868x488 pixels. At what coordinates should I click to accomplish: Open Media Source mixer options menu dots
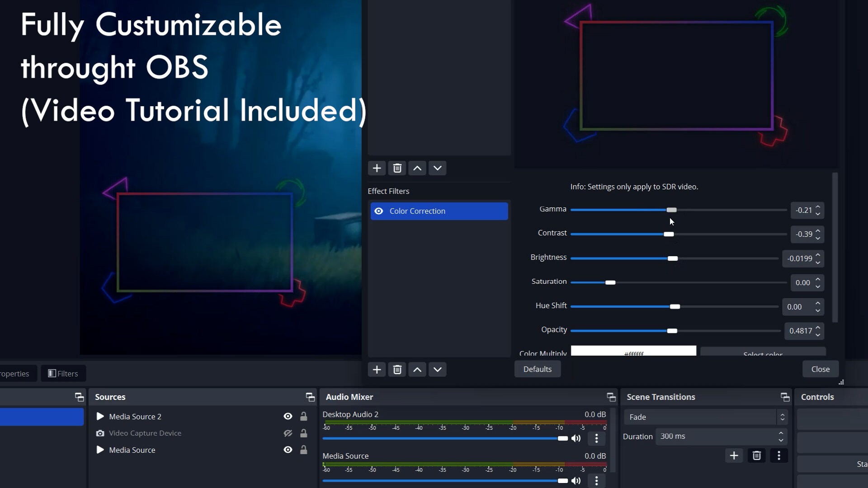pyautogui.click(x=596, y=481)
